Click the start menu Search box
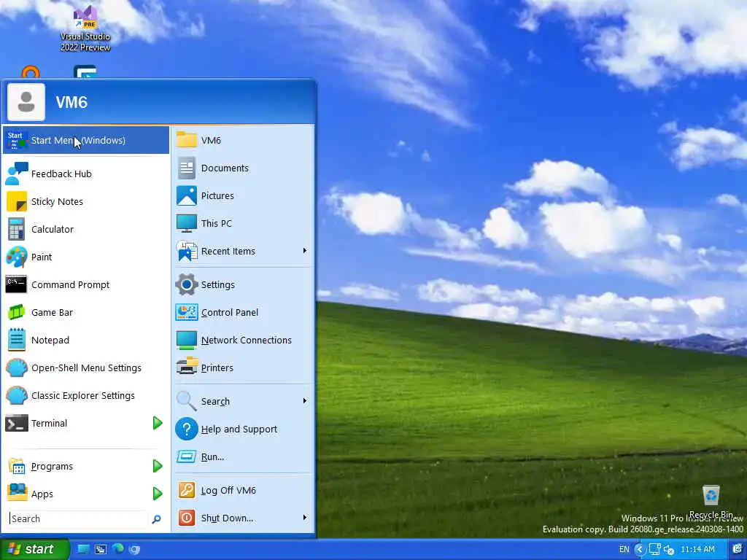This screenshot has width=747, height=560. pos(79,518)
